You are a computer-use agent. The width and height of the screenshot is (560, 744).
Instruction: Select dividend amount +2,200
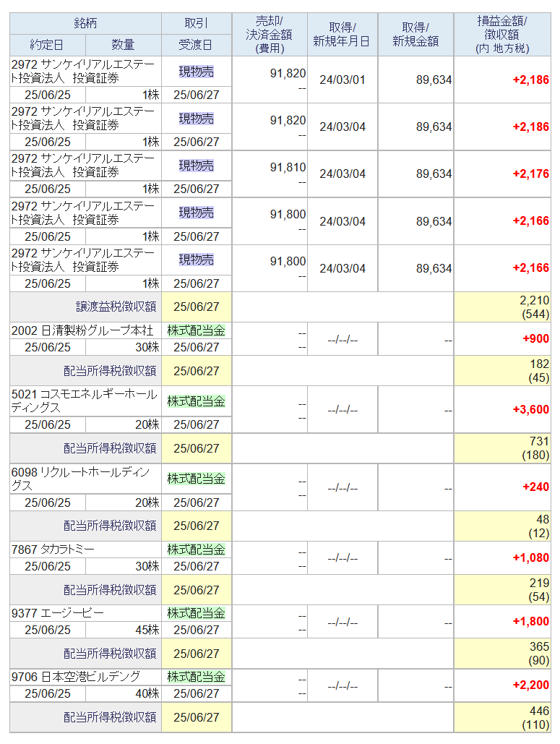[530, 685]
